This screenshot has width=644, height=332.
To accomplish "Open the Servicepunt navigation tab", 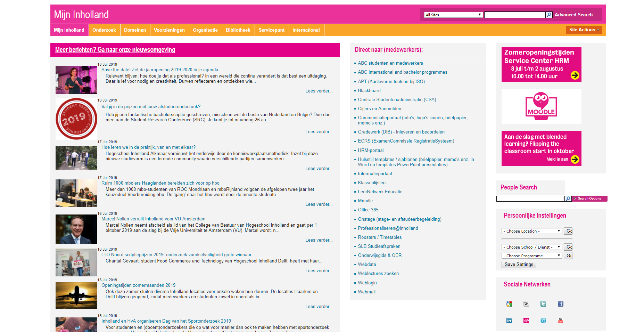I will point(272,30).
